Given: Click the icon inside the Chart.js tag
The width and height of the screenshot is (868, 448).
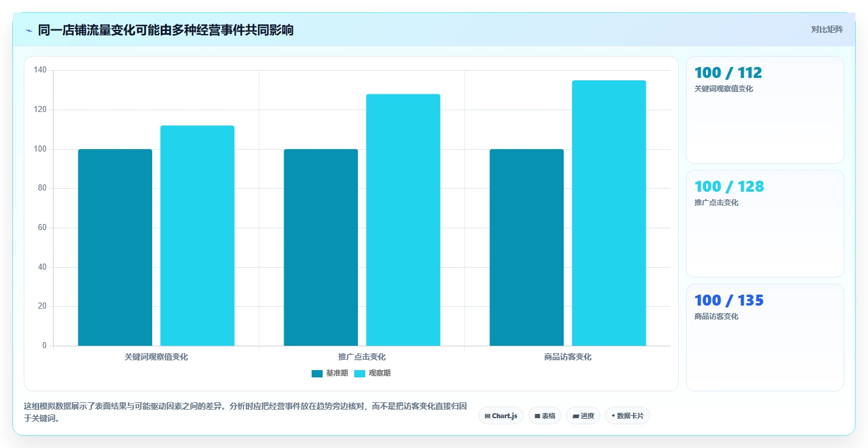Looking at the screenshot, I should [488, 416].
